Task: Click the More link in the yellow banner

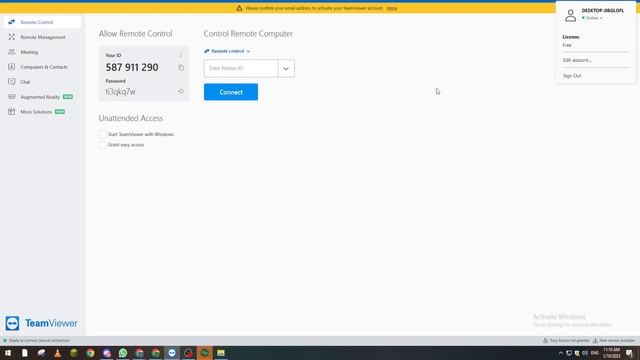Action: point(392,8)
